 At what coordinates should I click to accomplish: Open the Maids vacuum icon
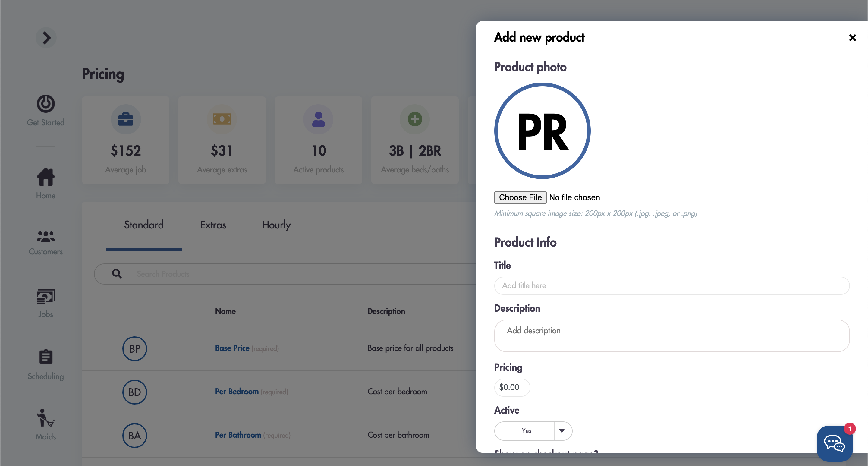tap(46, 418)
